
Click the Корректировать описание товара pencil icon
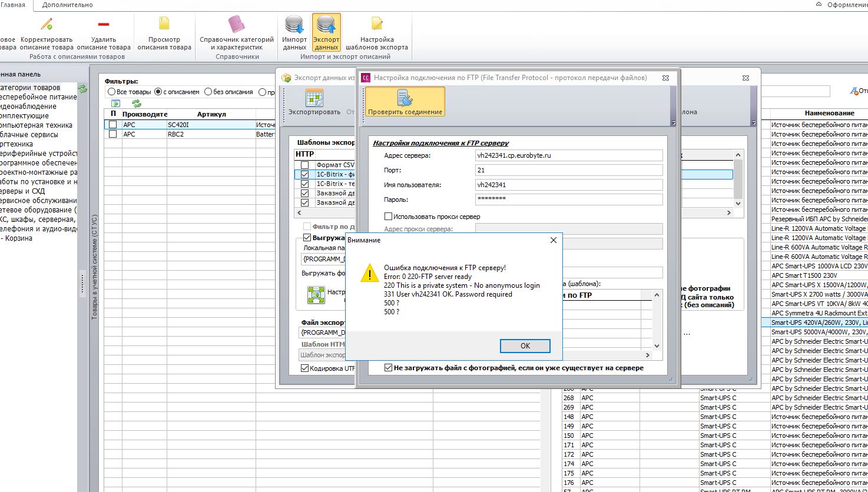click(47, 24)
